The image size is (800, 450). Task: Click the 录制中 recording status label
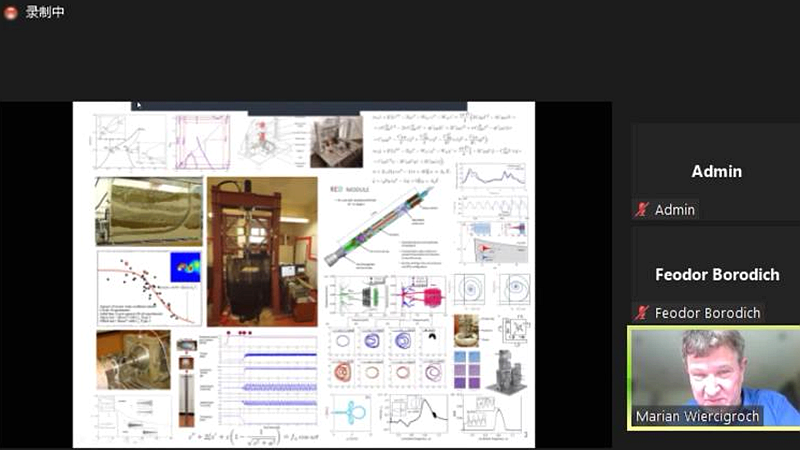point(45,12)
